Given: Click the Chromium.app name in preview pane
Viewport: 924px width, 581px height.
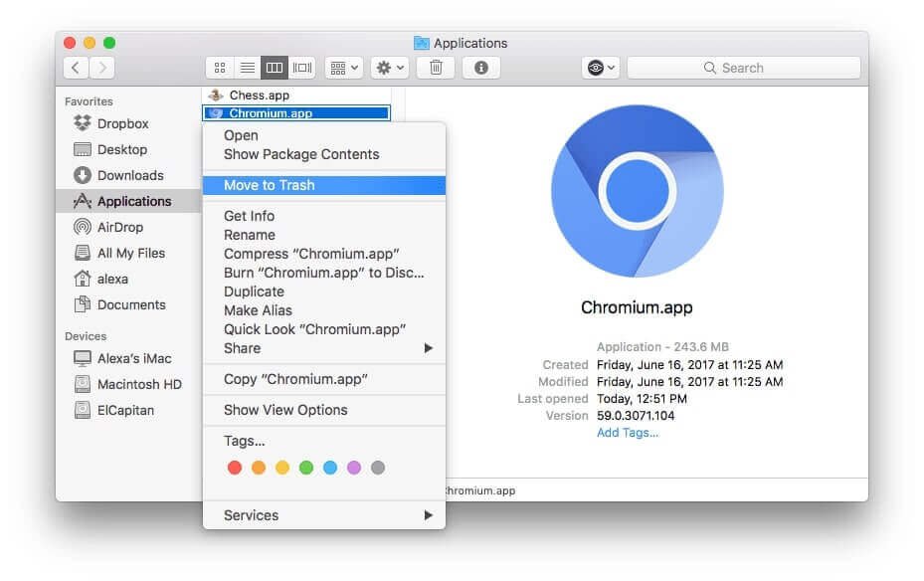Looking at the screenshot, I should [637, 308].
